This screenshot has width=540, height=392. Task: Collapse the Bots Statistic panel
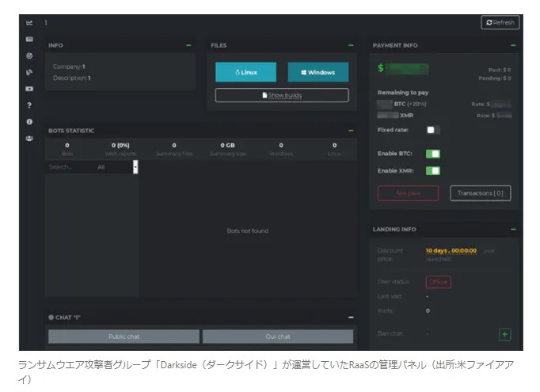tap(351, 131)
